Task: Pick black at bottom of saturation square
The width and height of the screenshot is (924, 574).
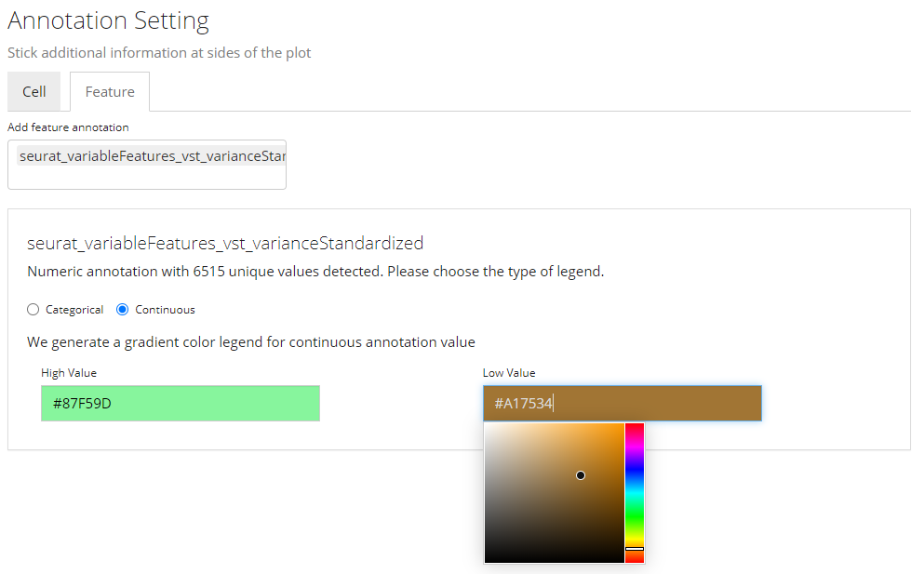Action: (554, 560)
